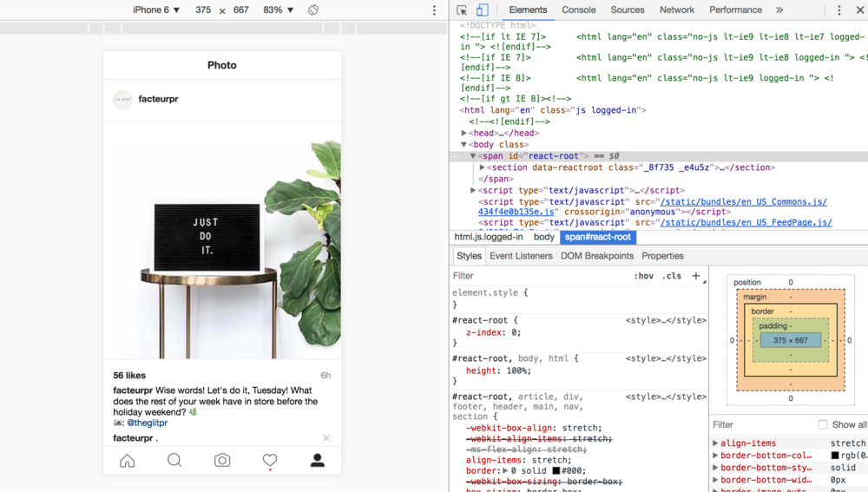The height and width of the screenshot is (492, 868).
Task: Switch to the Console tab
Action: [x=578, y=10]
